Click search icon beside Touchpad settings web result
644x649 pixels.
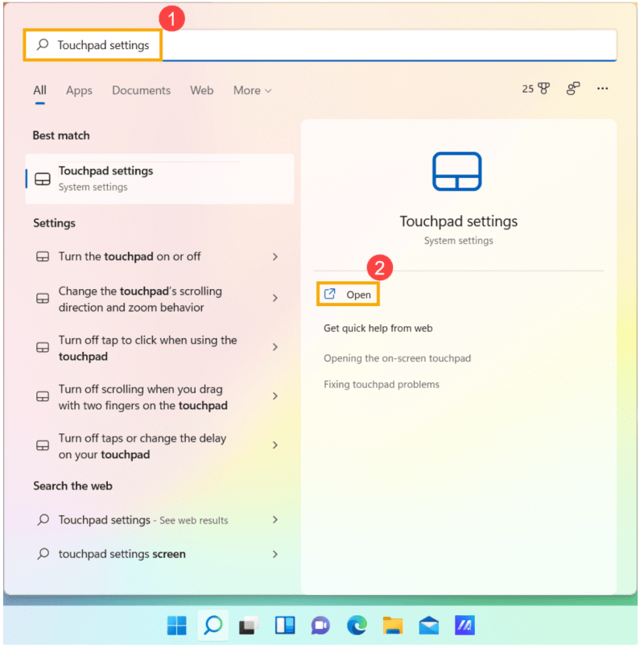tap(43, 519)
